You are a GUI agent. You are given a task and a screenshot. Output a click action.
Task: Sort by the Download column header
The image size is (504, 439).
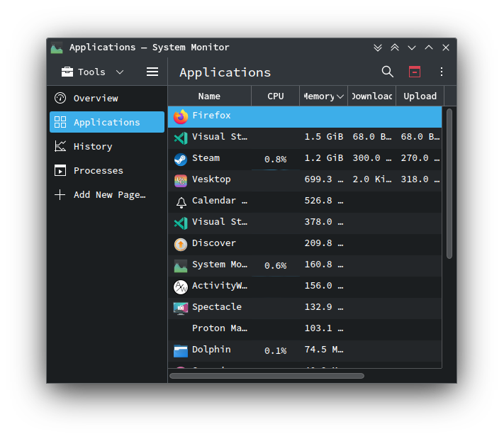[372, 96]
